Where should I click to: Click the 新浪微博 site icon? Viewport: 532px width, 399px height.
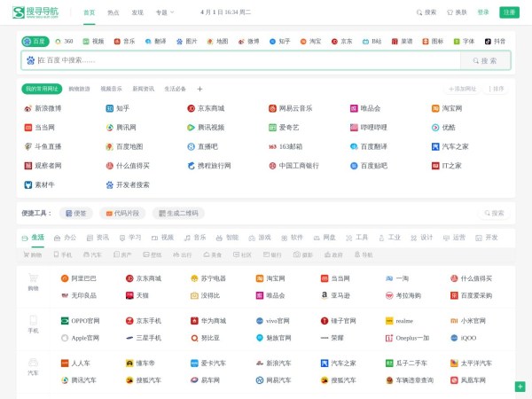pyautogui.click(x=27, y=108)
